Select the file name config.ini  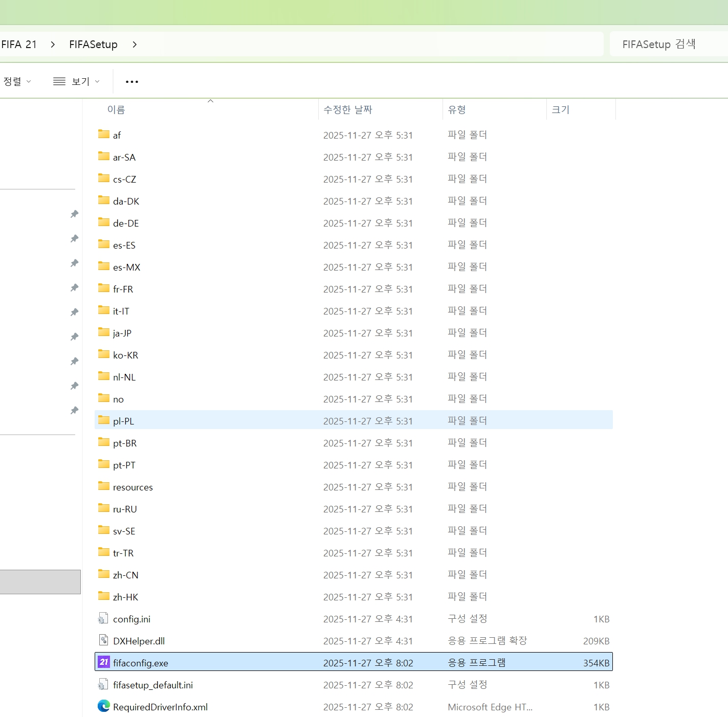132,619
